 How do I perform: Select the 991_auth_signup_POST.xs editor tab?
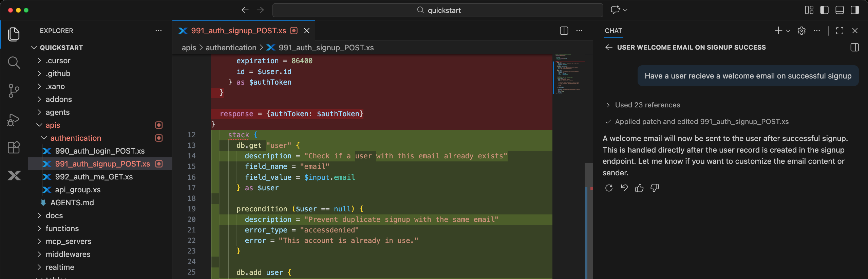(x=239, y=31)
